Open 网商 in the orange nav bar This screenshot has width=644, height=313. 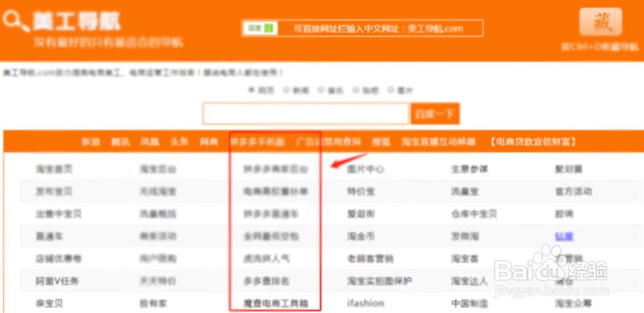point(209,142)
